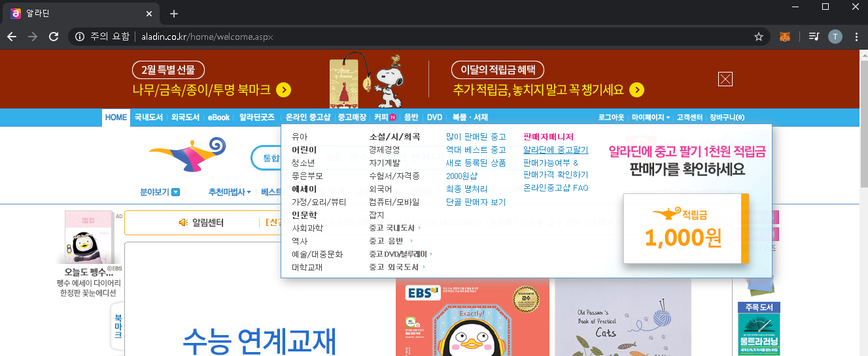Expand the 추천마법사 dropdown
The width and height of the screenshot is (868, 356).
pos(230,192)
